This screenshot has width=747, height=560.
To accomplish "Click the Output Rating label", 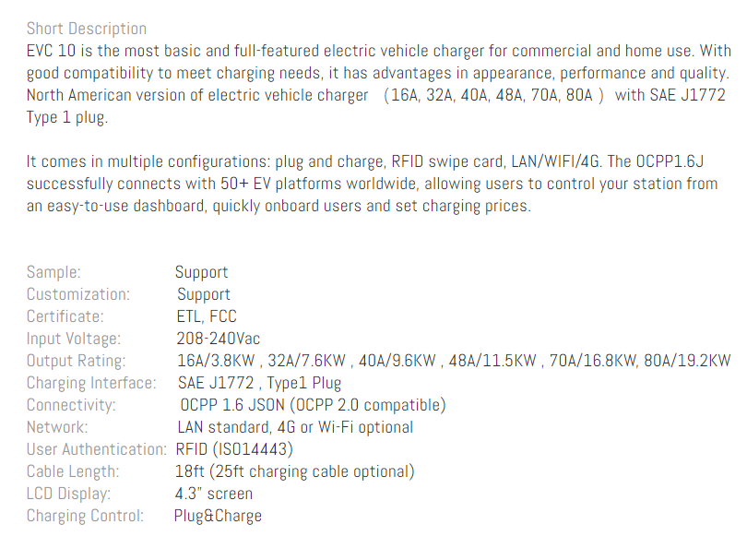I will [x=77, y=361].
